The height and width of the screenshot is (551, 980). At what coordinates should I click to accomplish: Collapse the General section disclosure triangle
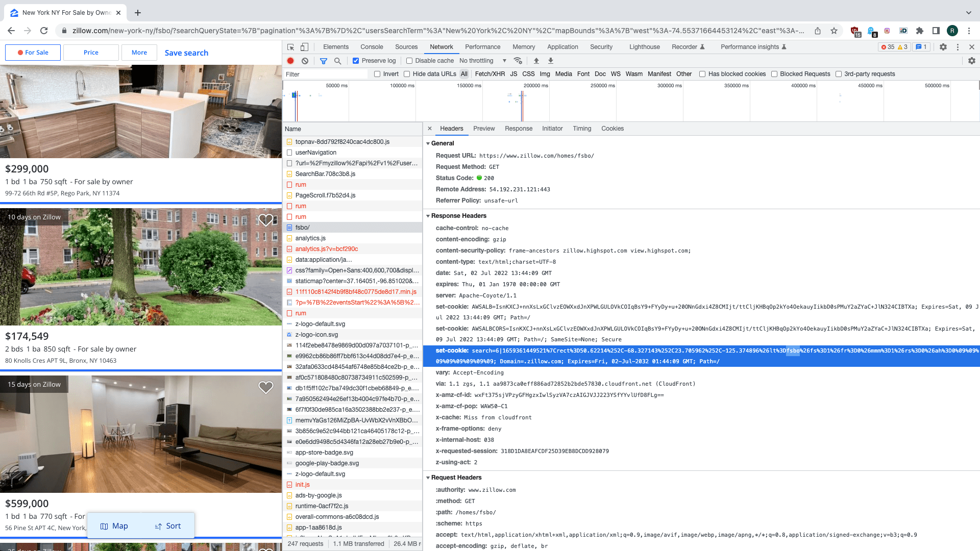tap(428, 143)
